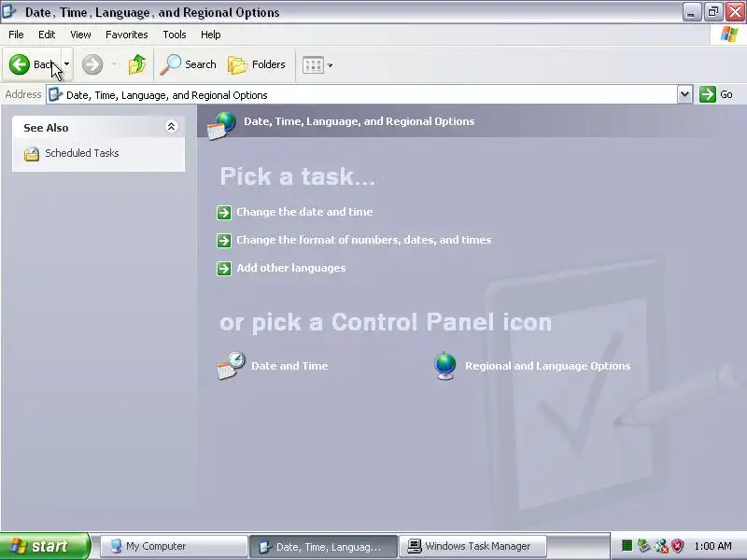The height and width of the screenshot is (560, 747).
Task: Click the green Go arrow button
Action: (x=708, y=94)
